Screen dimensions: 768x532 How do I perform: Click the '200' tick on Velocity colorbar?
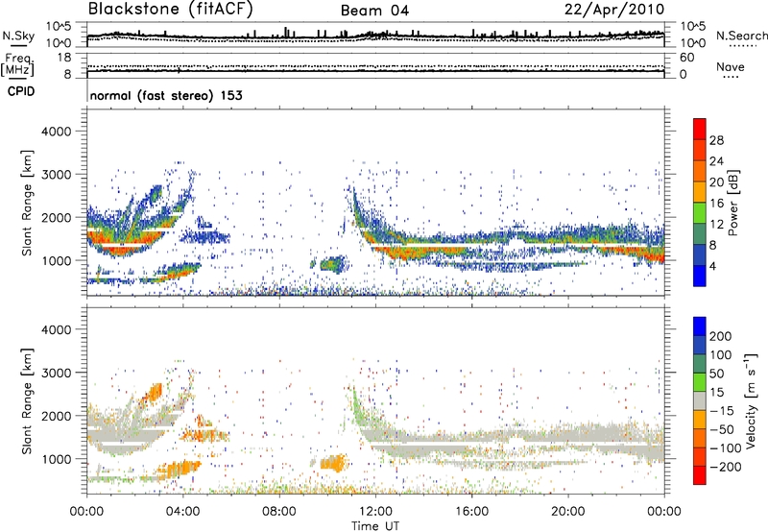coord(721,336)
